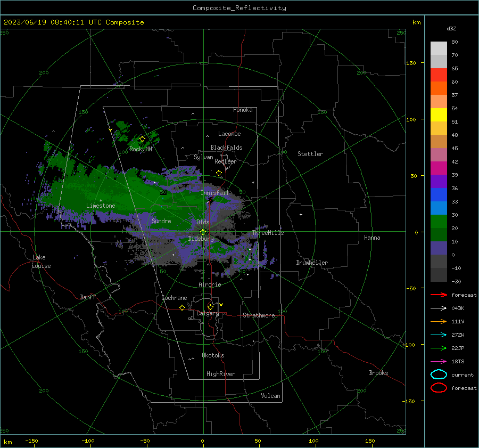Pick the yellow 54 dBZ color swatch
Image resolution: width=479 pixels, height=448 pixels.
439,115
